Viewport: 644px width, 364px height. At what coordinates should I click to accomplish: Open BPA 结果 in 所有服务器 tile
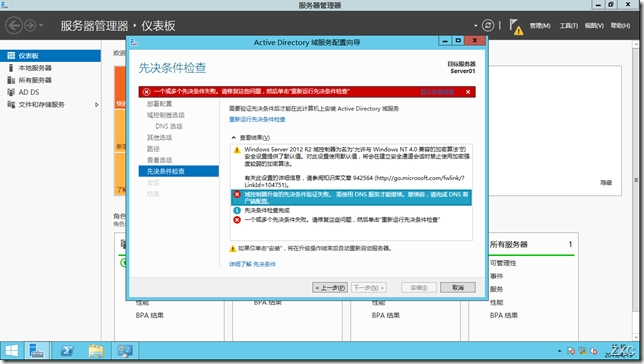click(504, 316)
